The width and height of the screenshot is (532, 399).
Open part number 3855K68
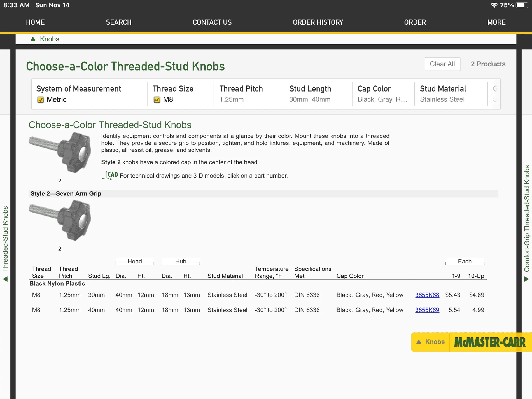[x=427, y=295]
